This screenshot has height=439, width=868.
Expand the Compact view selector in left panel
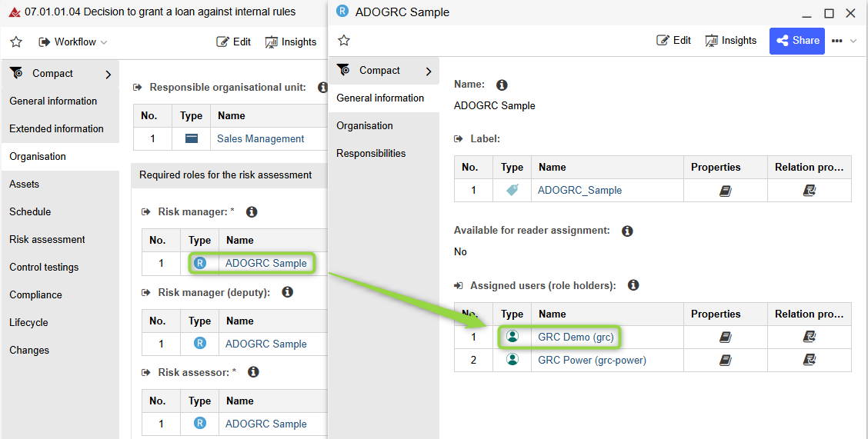pos(108,75)
